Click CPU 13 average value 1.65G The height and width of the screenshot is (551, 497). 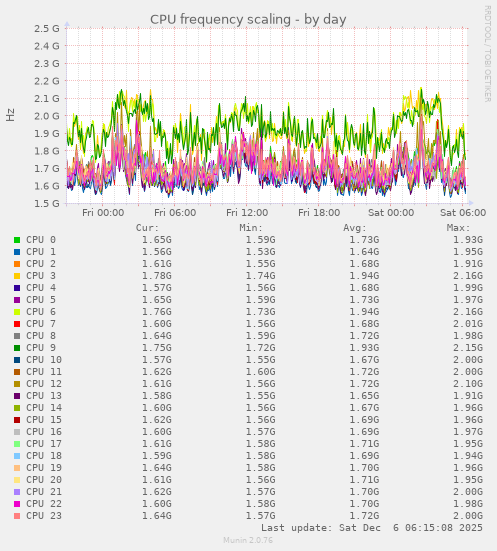click(x=364, y=396)
